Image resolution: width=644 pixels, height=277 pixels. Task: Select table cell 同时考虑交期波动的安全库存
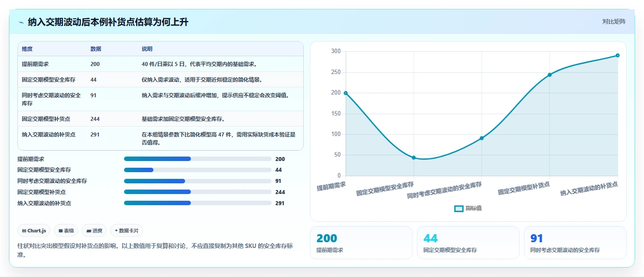(x=51, y=99)
